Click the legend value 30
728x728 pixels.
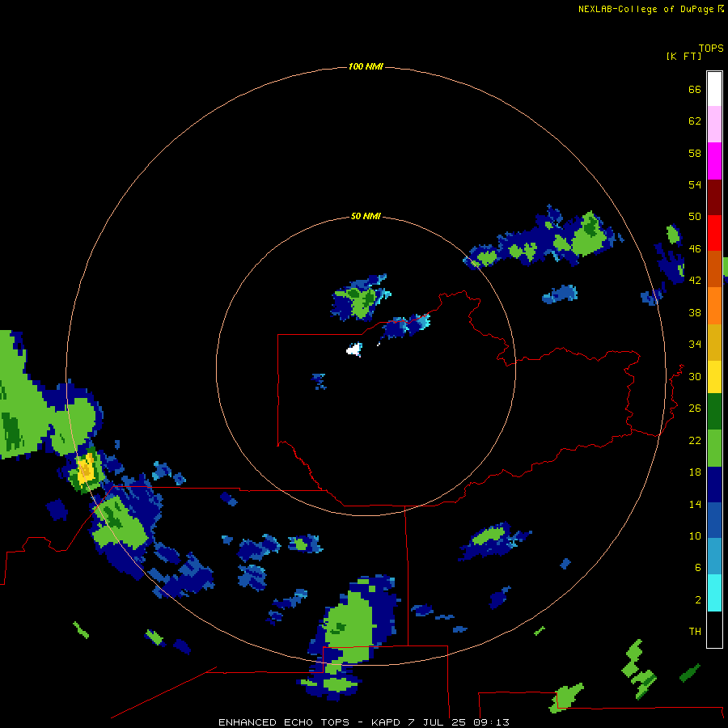tap(695, 376)
